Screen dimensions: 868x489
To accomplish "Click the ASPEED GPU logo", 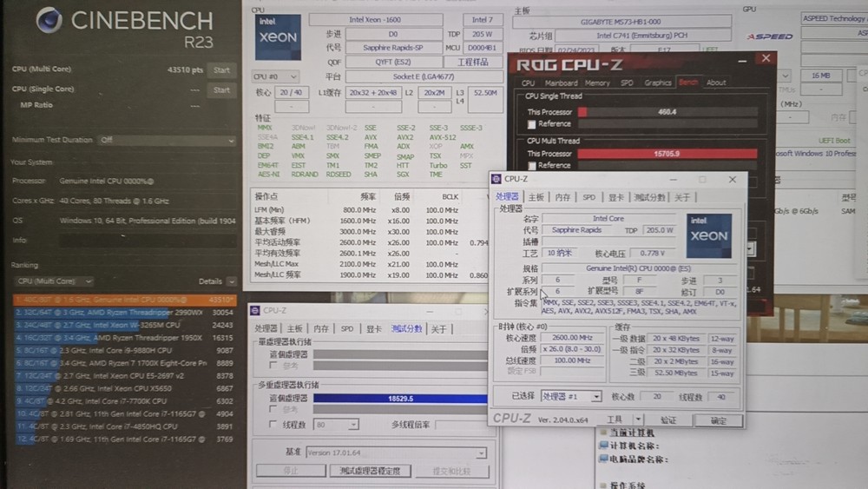I will [769, 36].
